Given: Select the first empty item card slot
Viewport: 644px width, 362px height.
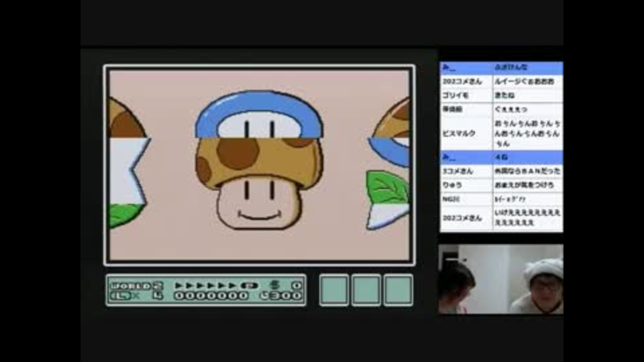Looking at the screenshot, I should click(333, 290).
